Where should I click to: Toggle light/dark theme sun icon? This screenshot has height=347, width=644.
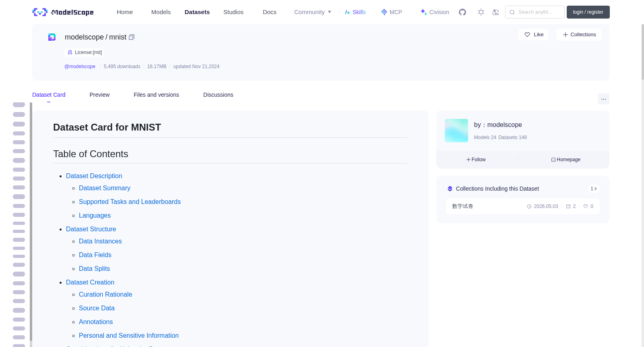(x=481, y=12)
